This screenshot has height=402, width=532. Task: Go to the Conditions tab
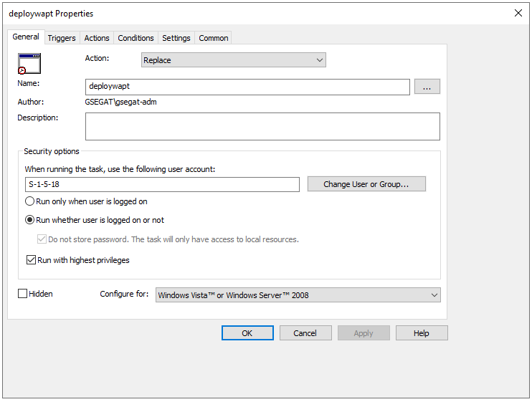tap(136, 38)
